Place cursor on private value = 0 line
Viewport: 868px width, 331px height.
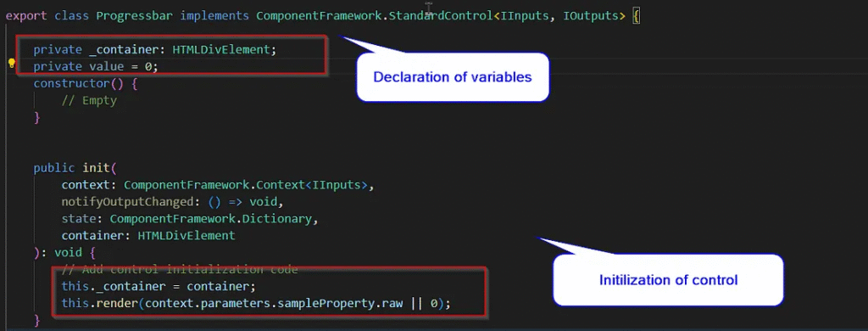(x=96, y=66)
